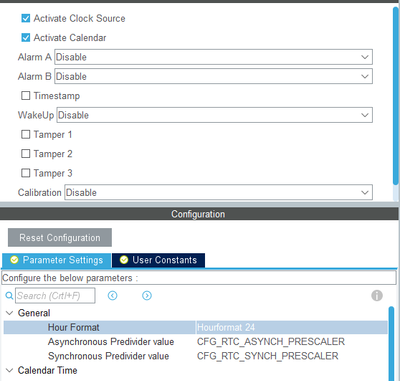Click the search magnifier icon
Viewport: 400px width, 381px height.
pos(10,295)
